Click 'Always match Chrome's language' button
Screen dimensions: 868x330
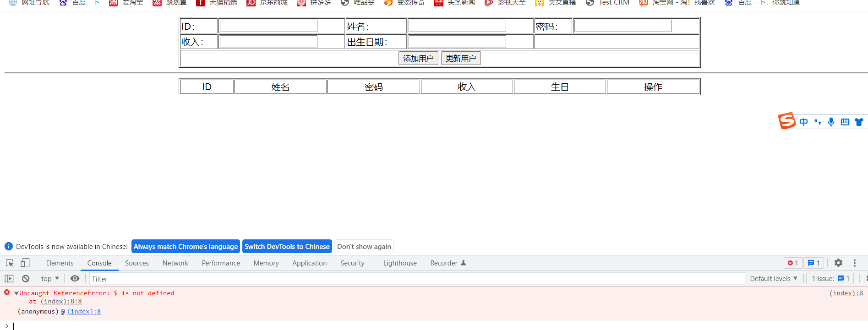[x=186, y=246]
